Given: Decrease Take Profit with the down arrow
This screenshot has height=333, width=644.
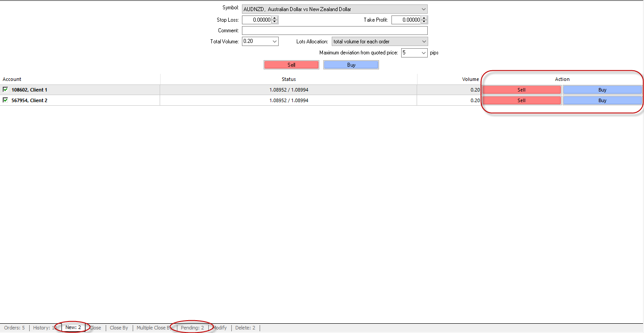Looking at the screenshot, I should (424, 22).
